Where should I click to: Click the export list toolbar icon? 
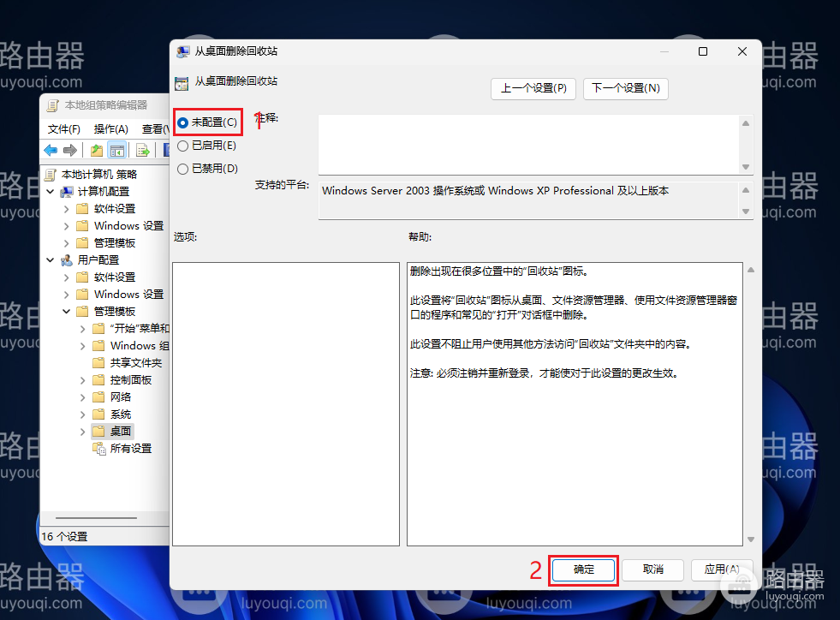pos(142,151)
